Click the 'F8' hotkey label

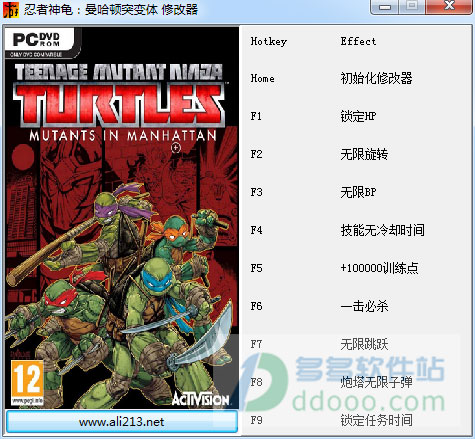coord(256,382)
